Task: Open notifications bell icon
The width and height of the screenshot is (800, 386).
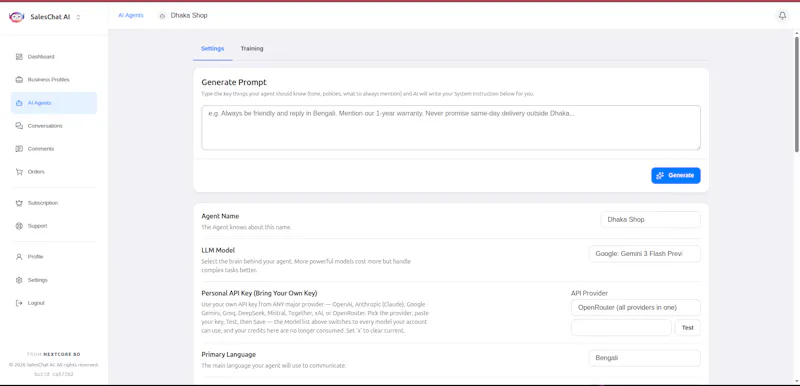Action: click(x=782, y=16)
